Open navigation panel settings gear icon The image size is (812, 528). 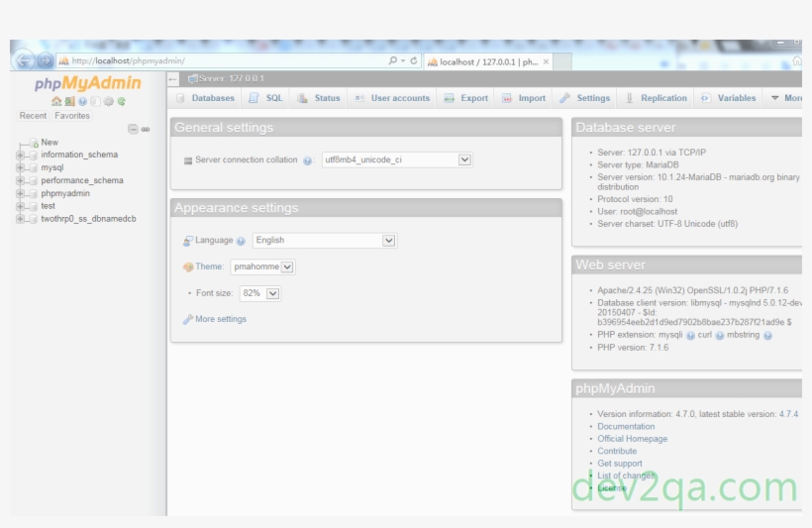click(x=108, y=102)
